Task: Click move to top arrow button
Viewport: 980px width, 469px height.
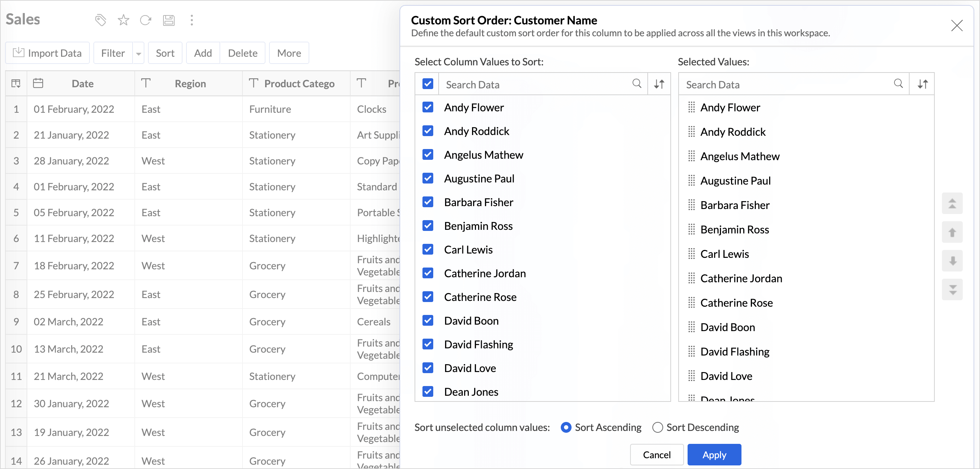Action: coord(952,204)
